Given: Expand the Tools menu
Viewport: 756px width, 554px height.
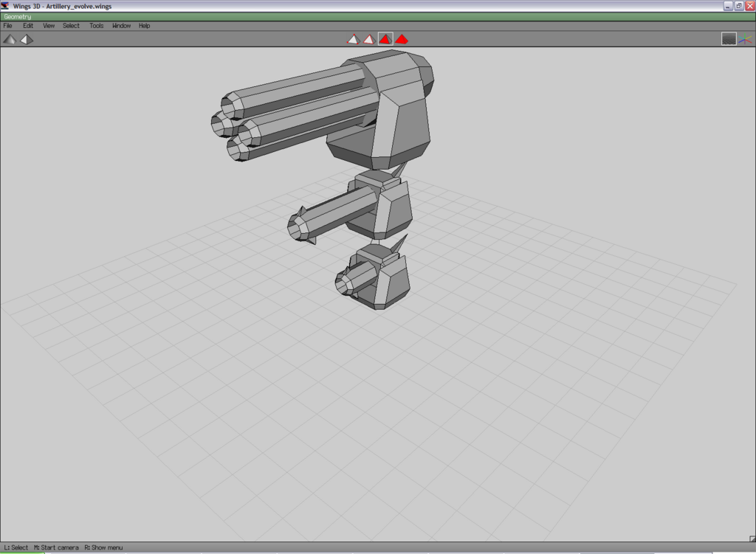Looking at the screenshot, I should [97, 26].
